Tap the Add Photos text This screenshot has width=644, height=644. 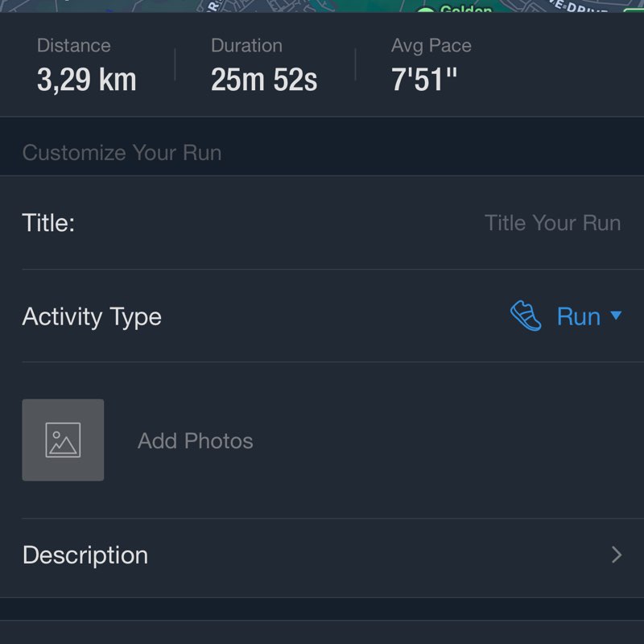195,441
